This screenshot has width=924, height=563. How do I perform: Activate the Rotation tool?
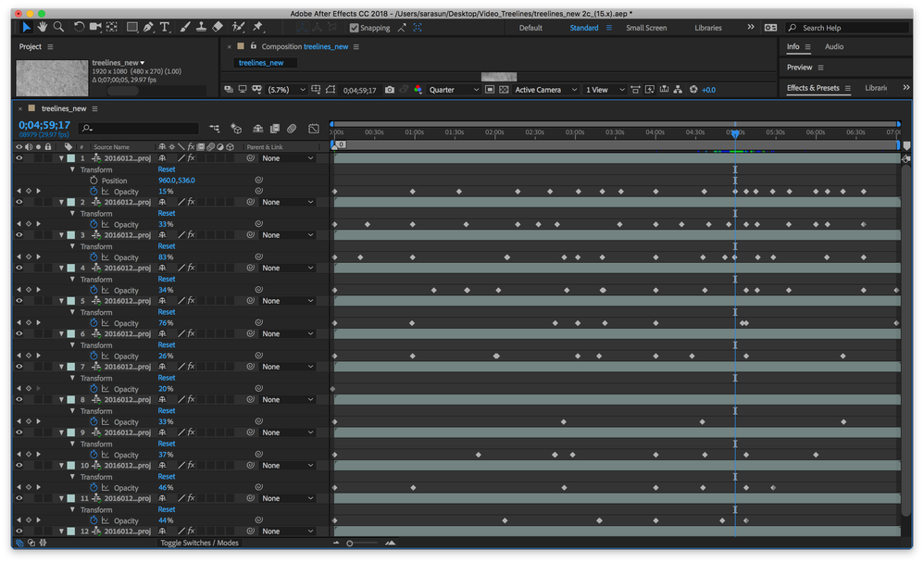(x=79, y=27)
